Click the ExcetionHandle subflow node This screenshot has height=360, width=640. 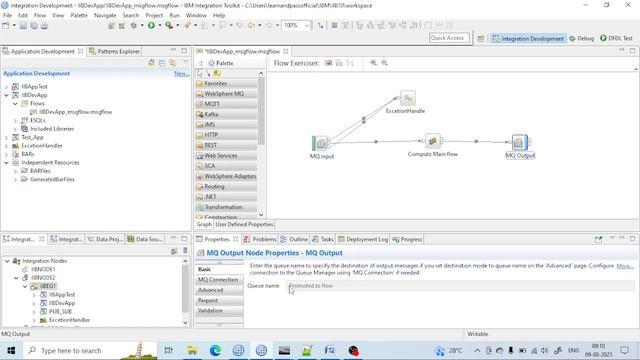click(x=407, y=98)
